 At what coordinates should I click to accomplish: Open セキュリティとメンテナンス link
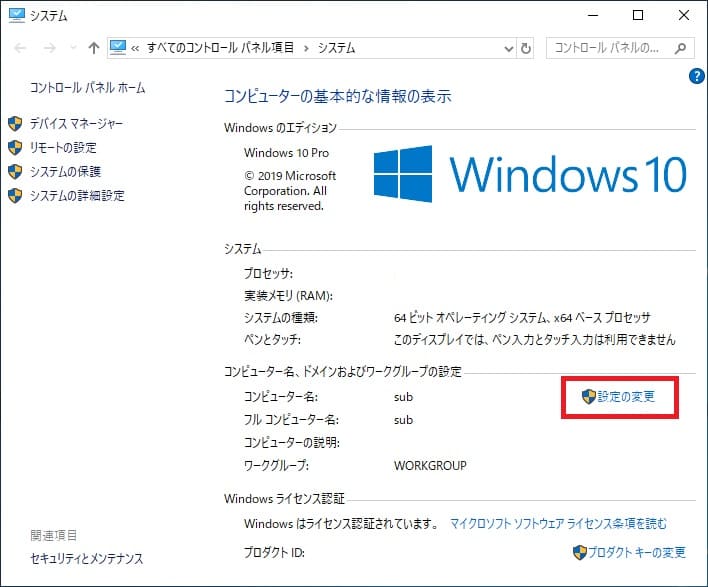tap(87, 559)
